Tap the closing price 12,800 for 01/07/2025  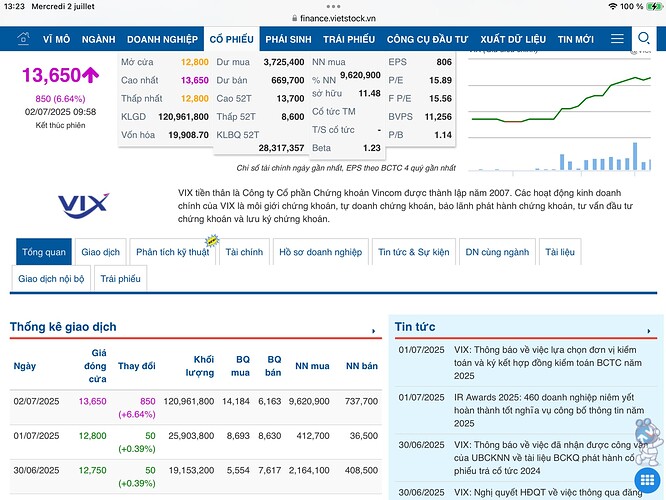[93, 436]
